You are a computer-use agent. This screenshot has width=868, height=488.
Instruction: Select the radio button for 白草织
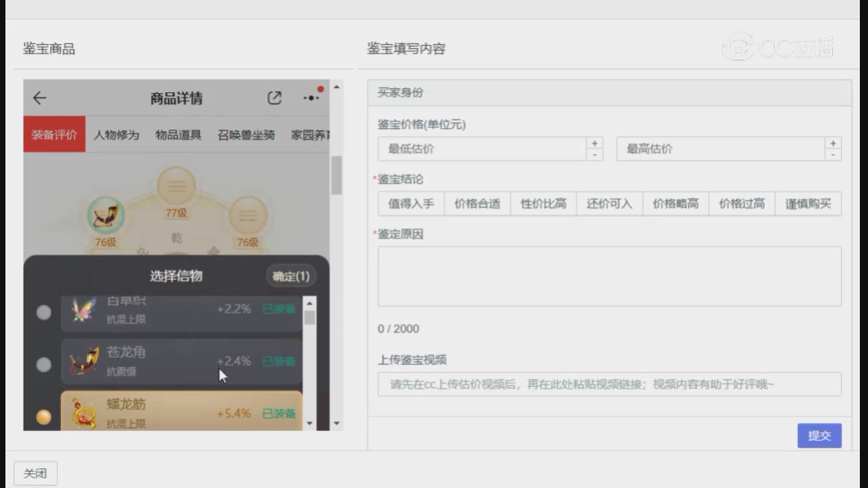pos(43,312)
